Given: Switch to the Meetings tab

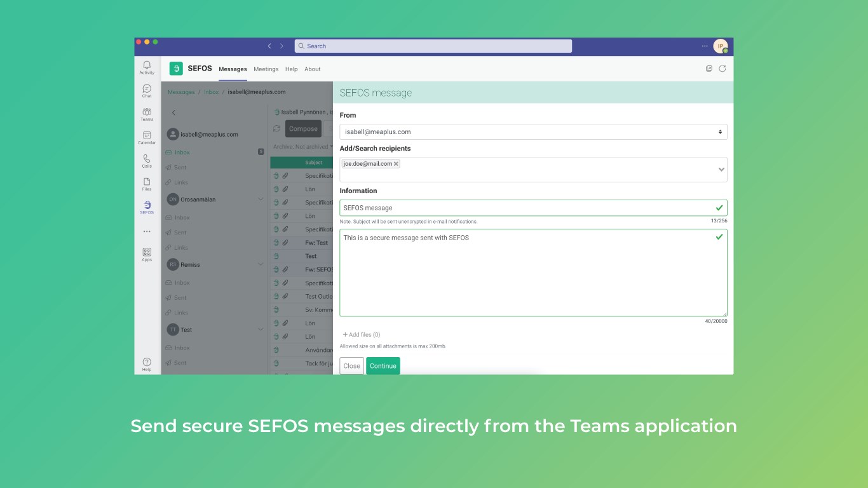Looking at the screenshot, I should point(266,69).
